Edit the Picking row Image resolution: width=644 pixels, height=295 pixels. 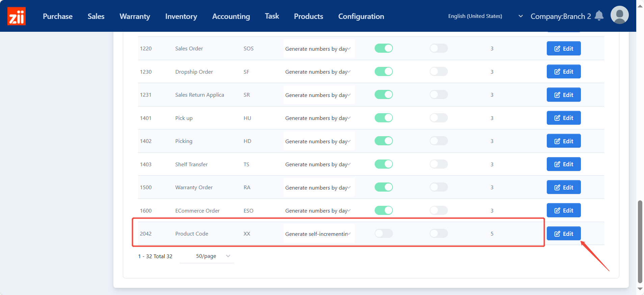tap(564, 141)
